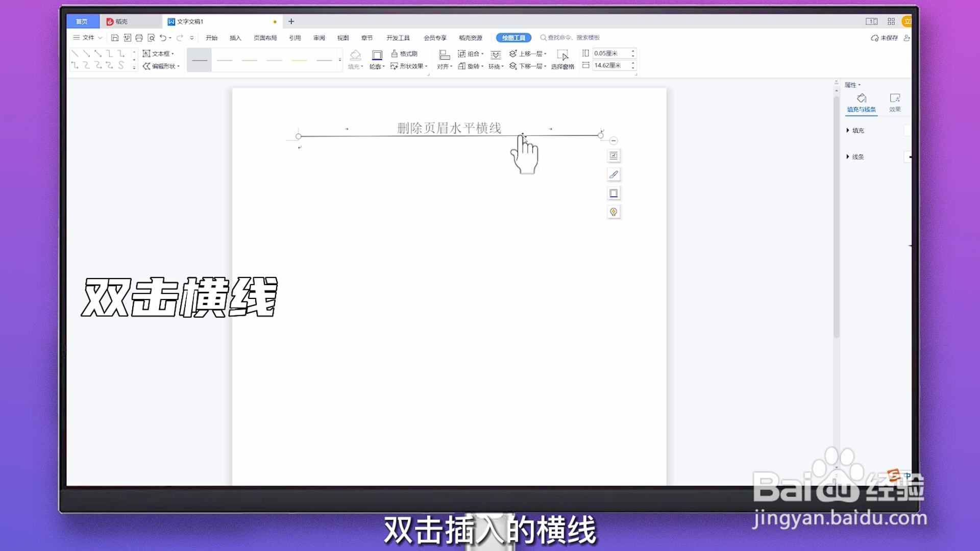Click the 文件 file menu button

88,38
